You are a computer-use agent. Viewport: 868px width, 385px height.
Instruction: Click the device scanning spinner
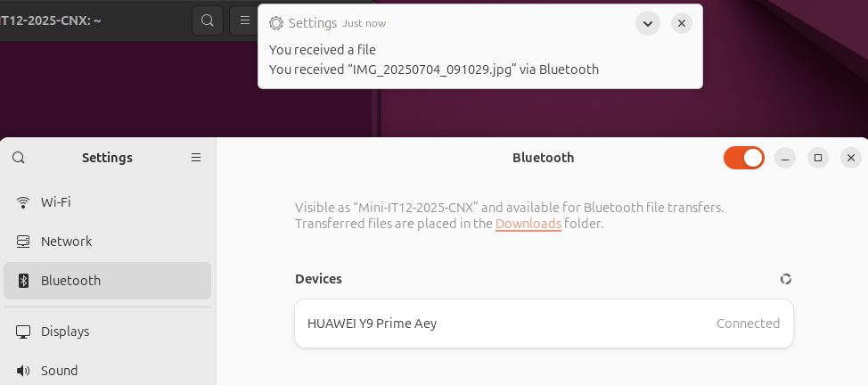point(785,279)
